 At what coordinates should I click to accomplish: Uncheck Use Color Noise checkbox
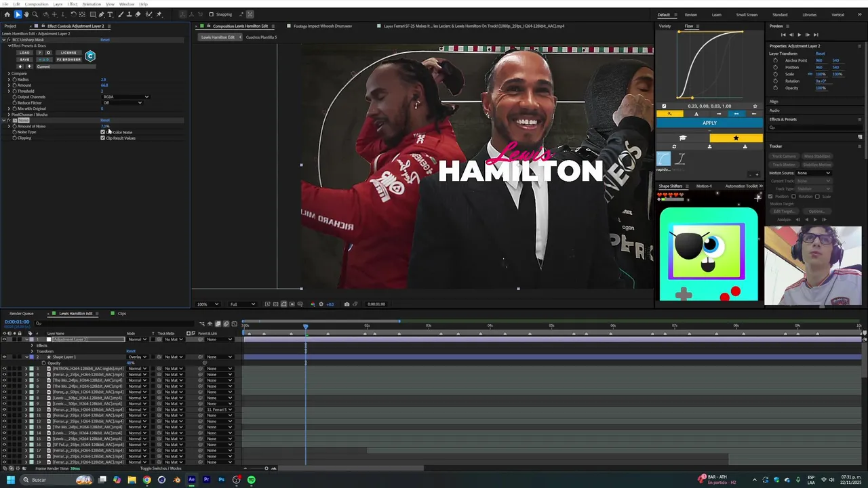(103, 132)
